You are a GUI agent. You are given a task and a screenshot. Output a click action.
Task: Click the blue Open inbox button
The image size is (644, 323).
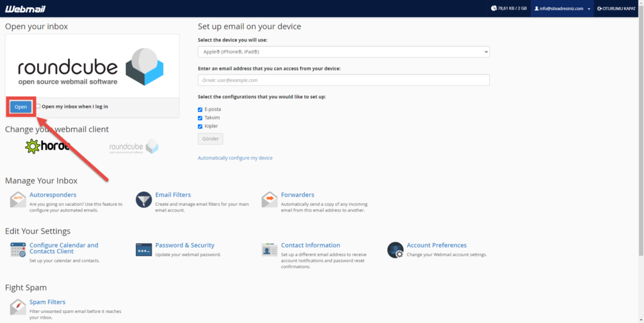(x=21, y=106)
